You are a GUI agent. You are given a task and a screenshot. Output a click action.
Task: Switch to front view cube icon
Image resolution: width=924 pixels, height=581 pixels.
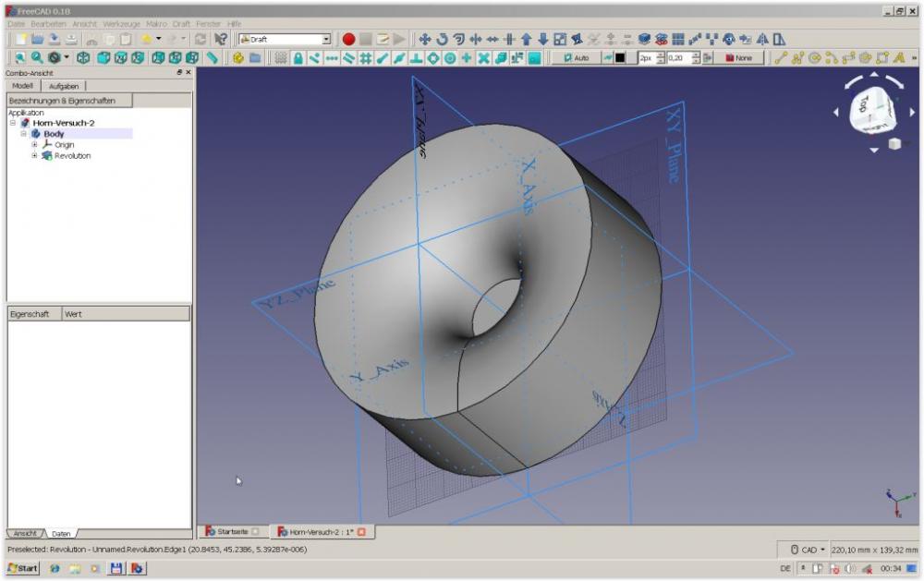[x=103, y=58]
